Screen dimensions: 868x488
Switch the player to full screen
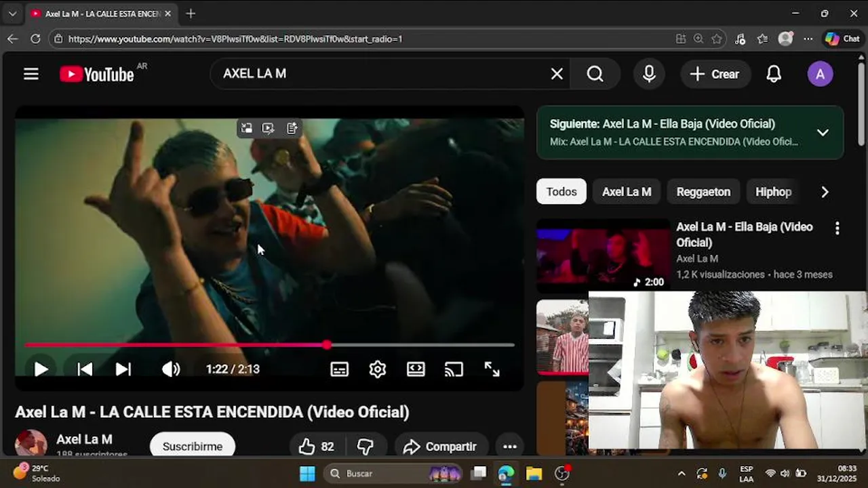(x=492, y=369)
